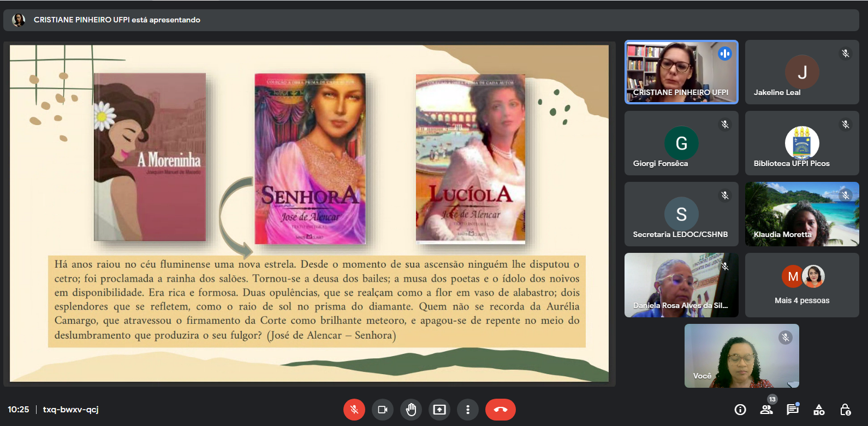The width and height of the screenshot is (868, 426).
Task: Open chat with everyone icon
Action: click(793, 410)
